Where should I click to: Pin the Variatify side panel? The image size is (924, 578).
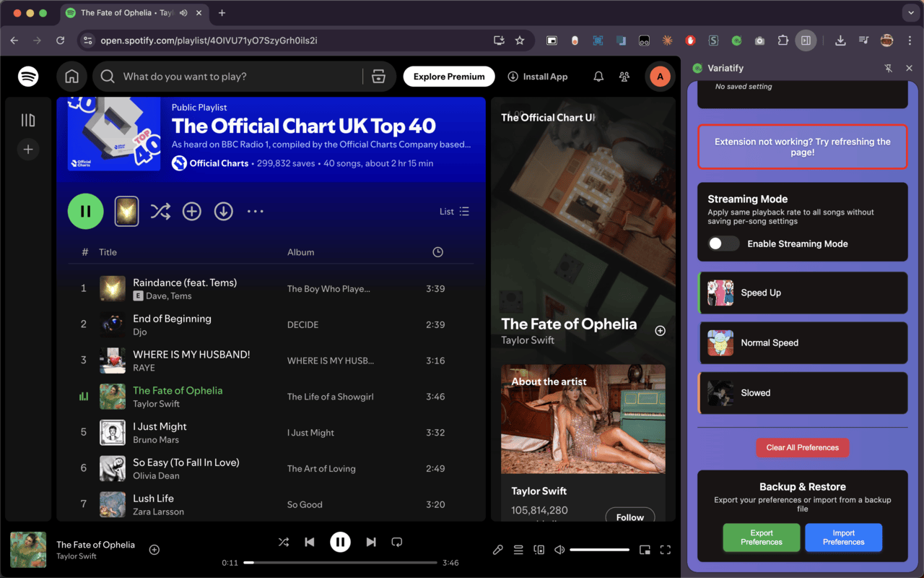889,68
